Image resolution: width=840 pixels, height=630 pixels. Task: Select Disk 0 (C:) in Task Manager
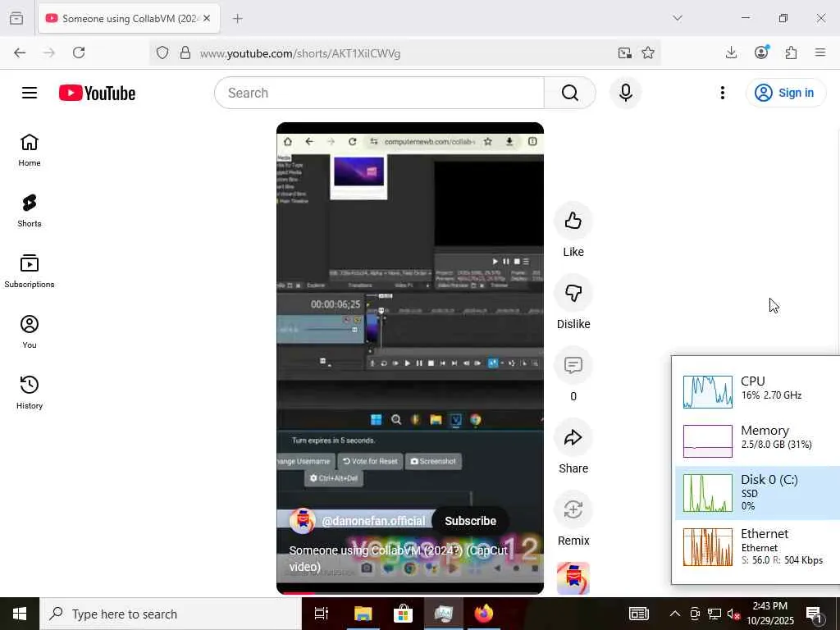pyautogui.click(x=756, y=493)
